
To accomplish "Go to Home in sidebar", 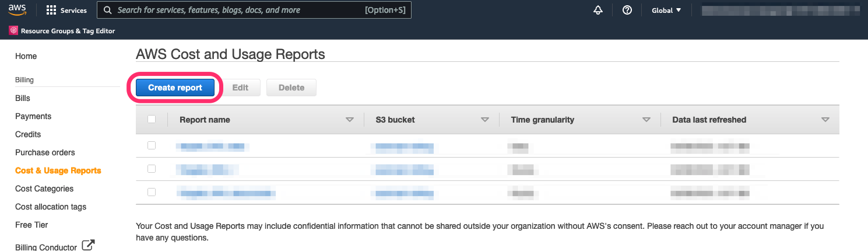I will (x=26, y=56).
